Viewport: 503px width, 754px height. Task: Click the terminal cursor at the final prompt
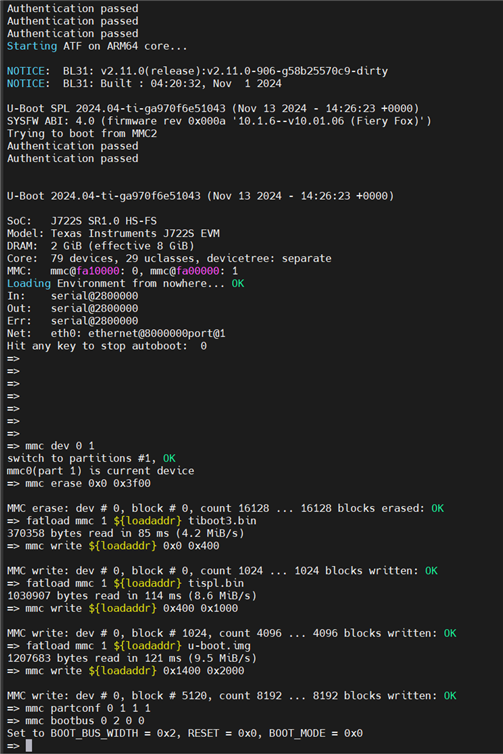click(x=29, y=746)
